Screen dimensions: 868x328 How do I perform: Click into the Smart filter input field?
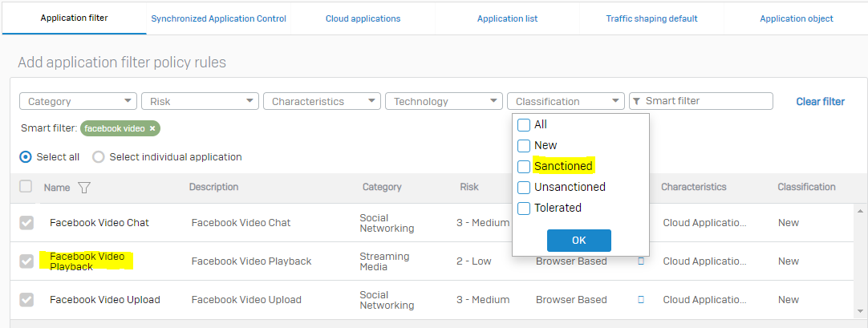coord(701,101)
